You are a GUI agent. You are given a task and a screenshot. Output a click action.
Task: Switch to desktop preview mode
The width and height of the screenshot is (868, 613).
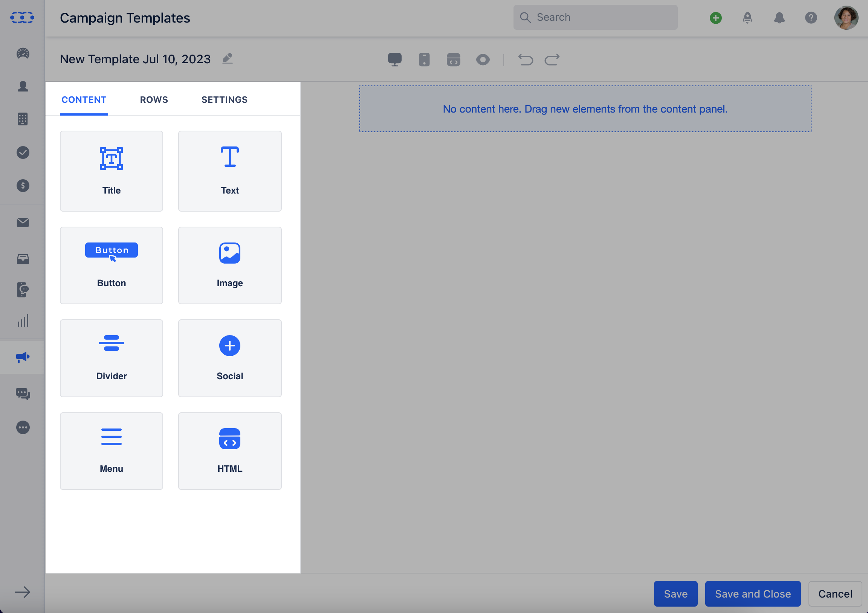point(395,60)
